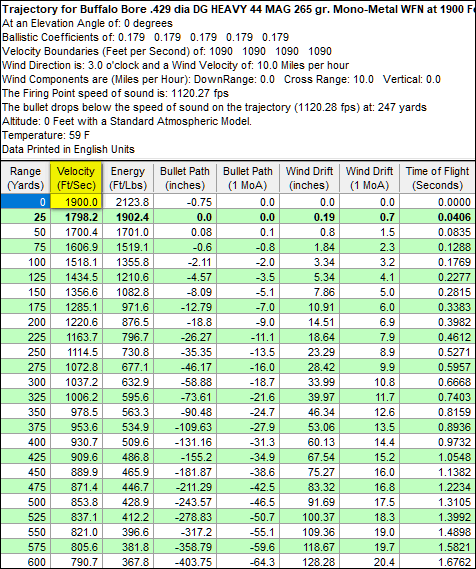Click time of flight value 1.3105
The height and width of the screenshot is (569, 476).
[438, 502]
